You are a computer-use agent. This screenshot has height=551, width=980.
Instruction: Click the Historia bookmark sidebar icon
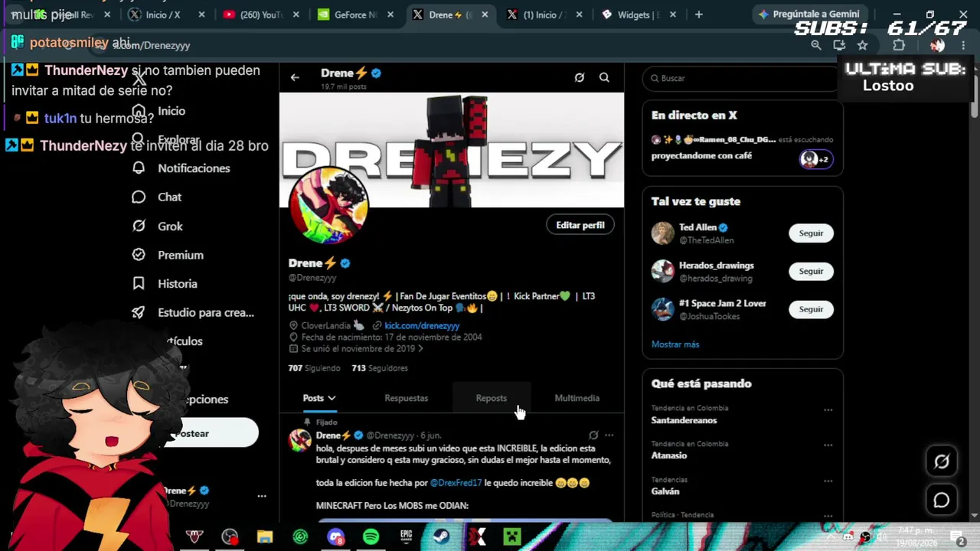pyautogui.click(x=139, y=284)
